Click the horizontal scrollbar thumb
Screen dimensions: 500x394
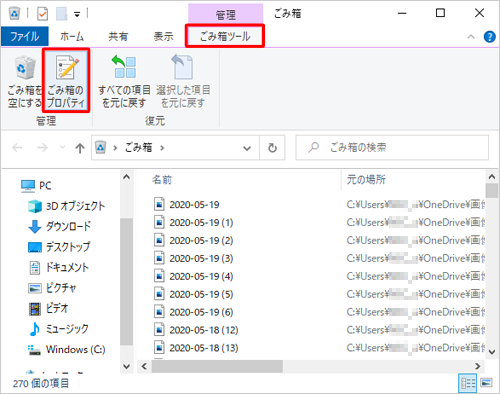(x=217, y=366)
